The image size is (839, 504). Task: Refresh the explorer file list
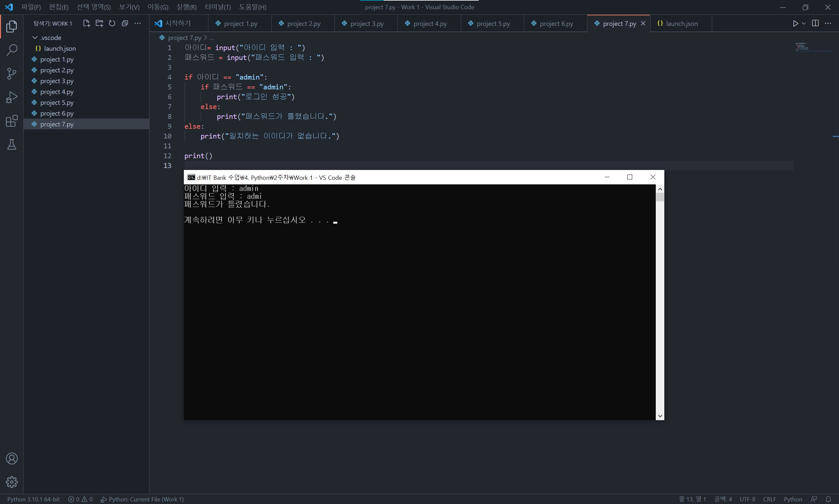(112, 24)
